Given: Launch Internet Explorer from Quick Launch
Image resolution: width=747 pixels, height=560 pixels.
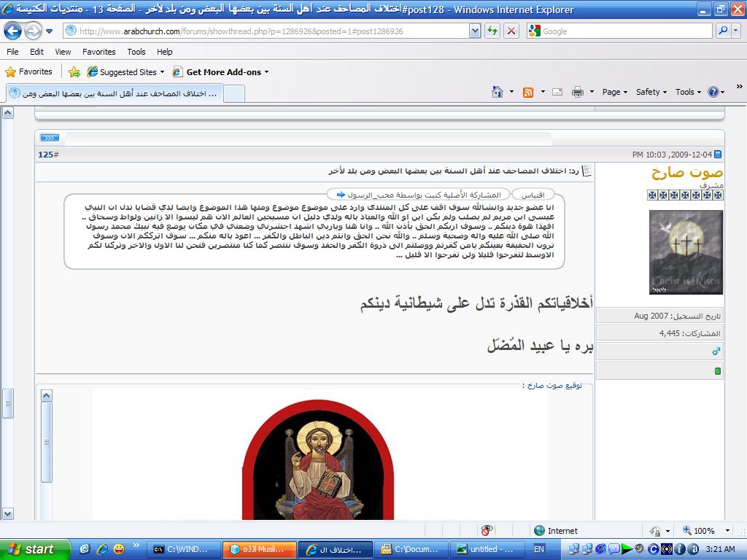Looking at the screenshot, I should [102, 550].
